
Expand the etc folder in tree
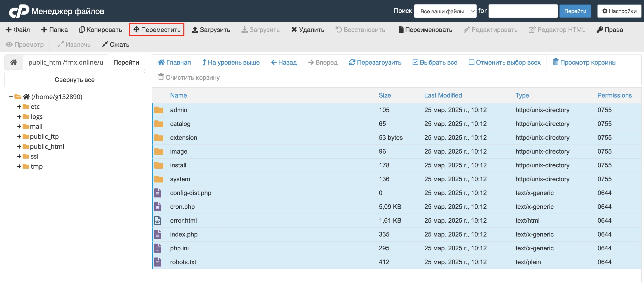[x=19, y=107]
